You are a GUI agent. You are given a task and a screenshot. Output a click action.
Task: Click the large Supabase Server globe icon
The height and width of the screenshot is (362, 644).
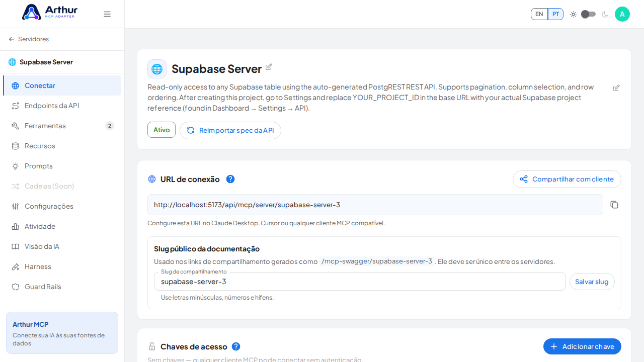(x=157, y=69)
